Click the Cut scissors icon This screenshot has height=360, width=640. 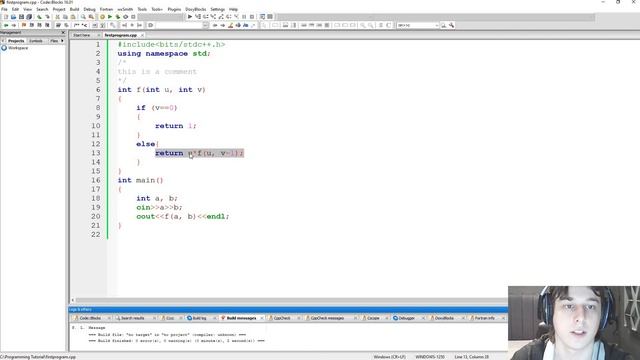pos(58,17)
